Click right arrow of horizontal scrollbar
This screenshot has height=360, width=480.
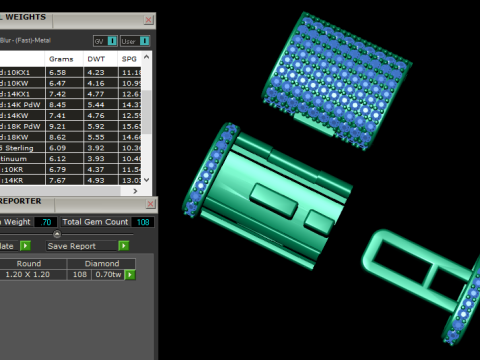coord(135,191)
